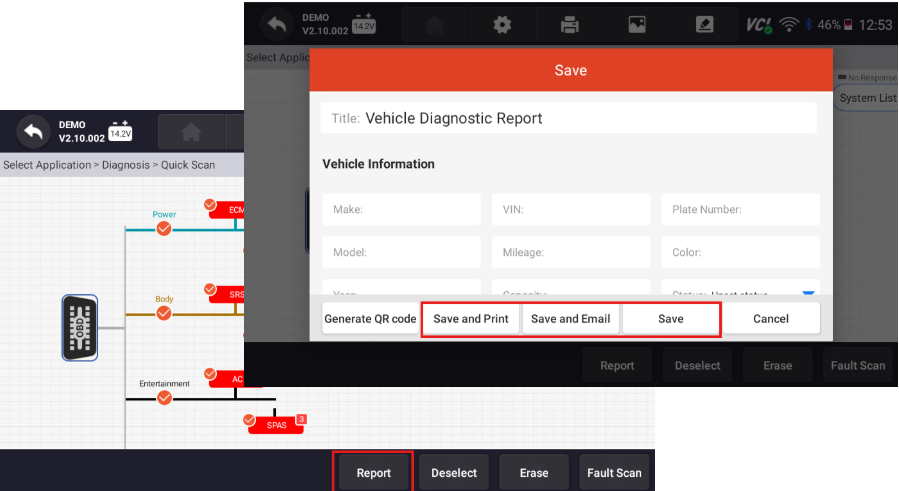
Task: Open settings gear in top toolbar
Action: 502,25
